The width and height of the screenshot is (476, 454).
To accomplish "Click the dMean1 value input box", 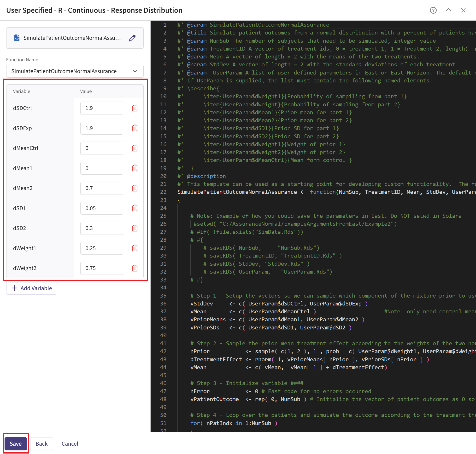I will (101, 168).
